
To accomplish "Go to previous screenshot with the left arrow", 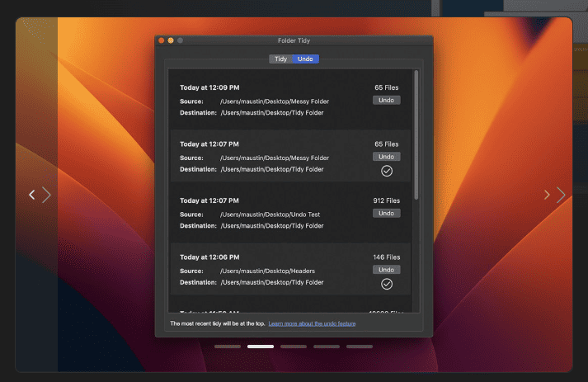I will pyautogui.click(x=32, y=195).
